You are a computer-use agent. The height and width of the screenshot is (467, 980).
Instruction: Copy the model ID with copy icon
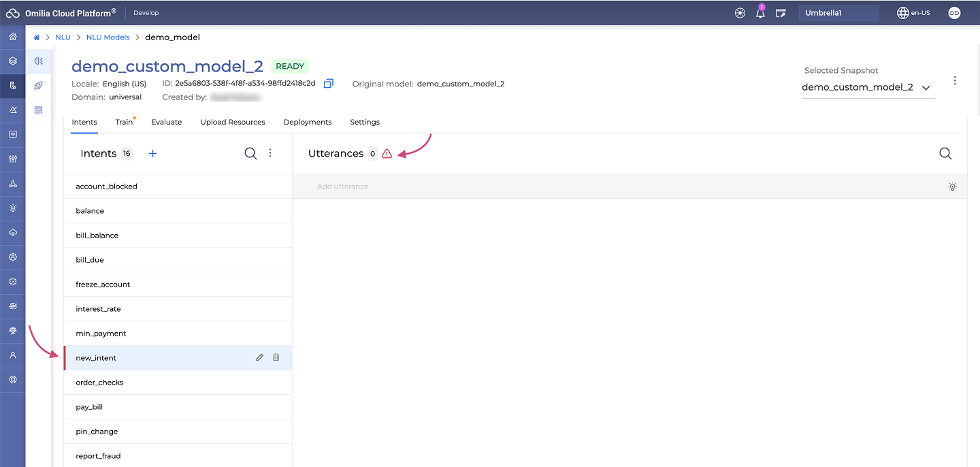click(x=329, y=84)
